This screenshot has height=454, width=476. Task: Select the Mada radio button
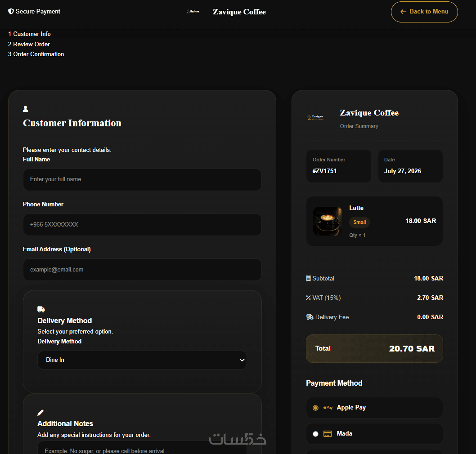(x=315, y=434)
